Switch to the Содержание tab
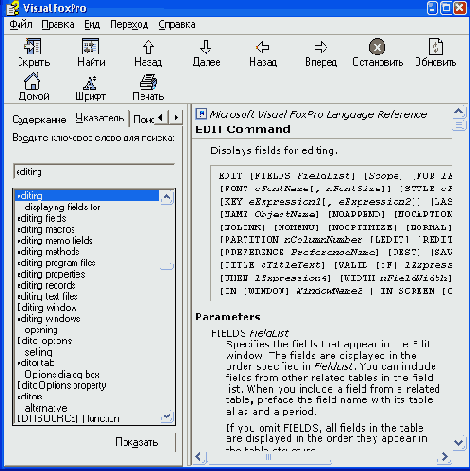470x471 pixels. point(39,119)
